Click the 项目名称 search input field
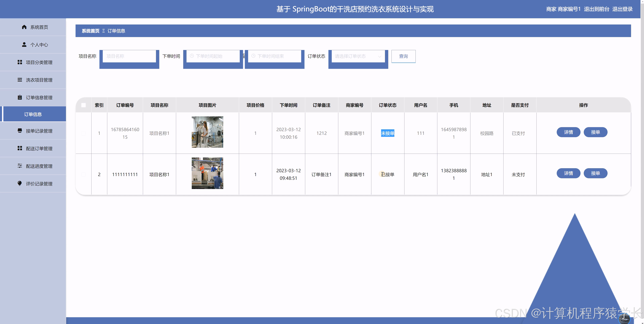 pos(129,56)
